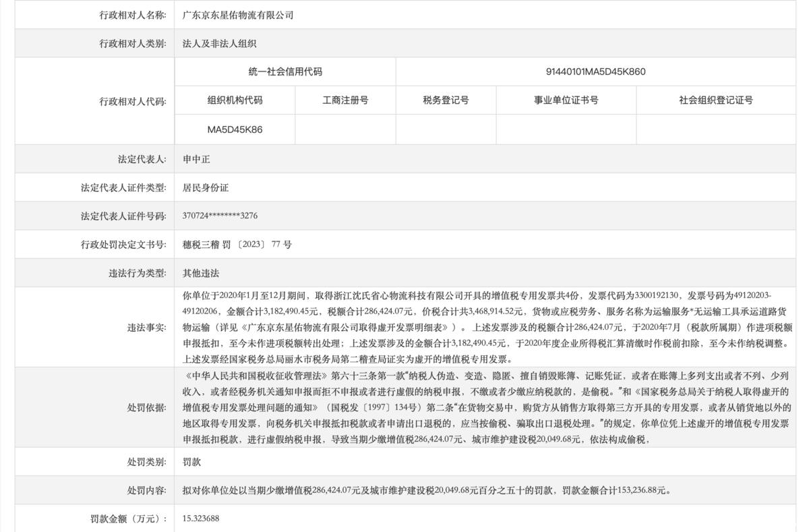Click the 工商注册号 column header

point(345,100)
